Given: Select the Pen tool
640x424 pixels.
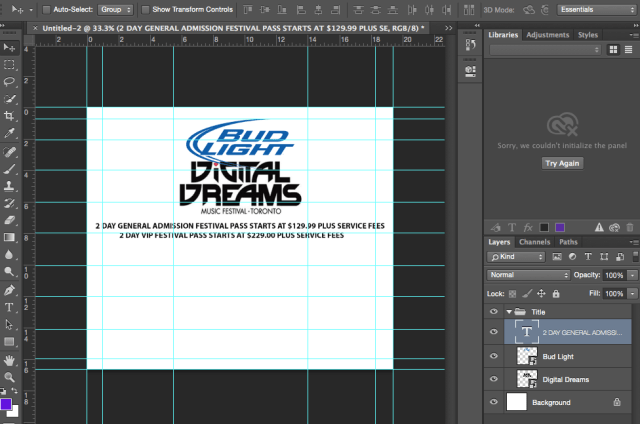Looking at the screenshot, I should [9, 291].
